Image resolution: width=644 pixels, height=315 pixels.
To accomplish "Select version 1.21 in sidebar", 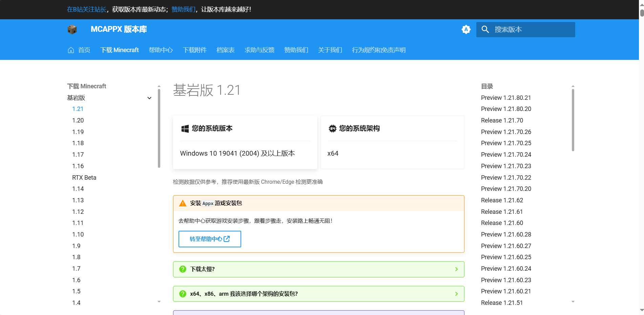I will click(78, 109).
